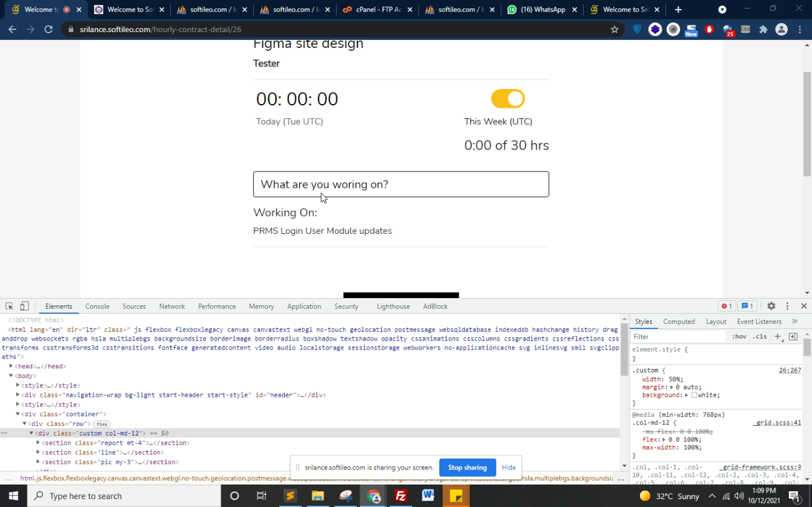Click the new style rule plus icon

click(777, 336)
